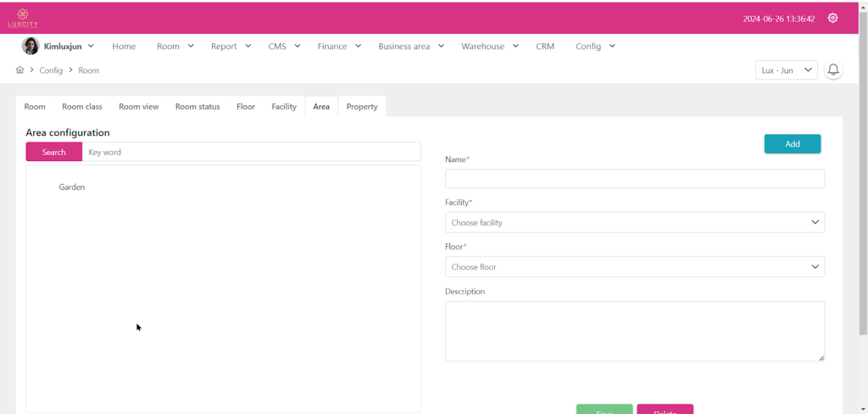Click the page vertical scrollbar
Image resolution: width=868 pixels, height=414 pixels.
tap(863, 170)
